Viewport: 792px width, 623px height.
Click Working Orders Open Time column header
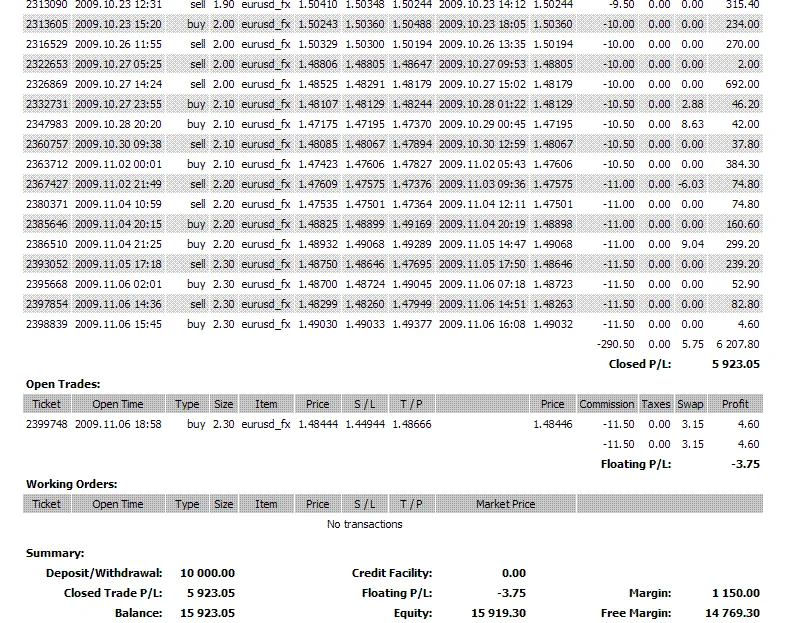(118, 504)
